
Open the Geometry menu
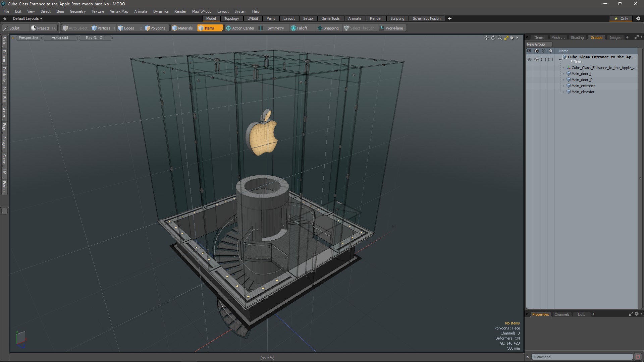coord(77,11)
